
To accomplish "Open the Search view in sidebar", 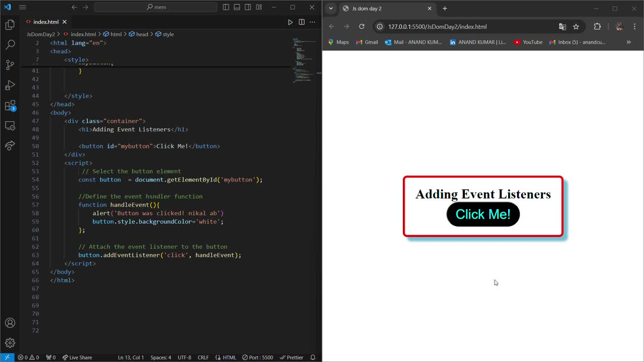I will click(10, 45).
